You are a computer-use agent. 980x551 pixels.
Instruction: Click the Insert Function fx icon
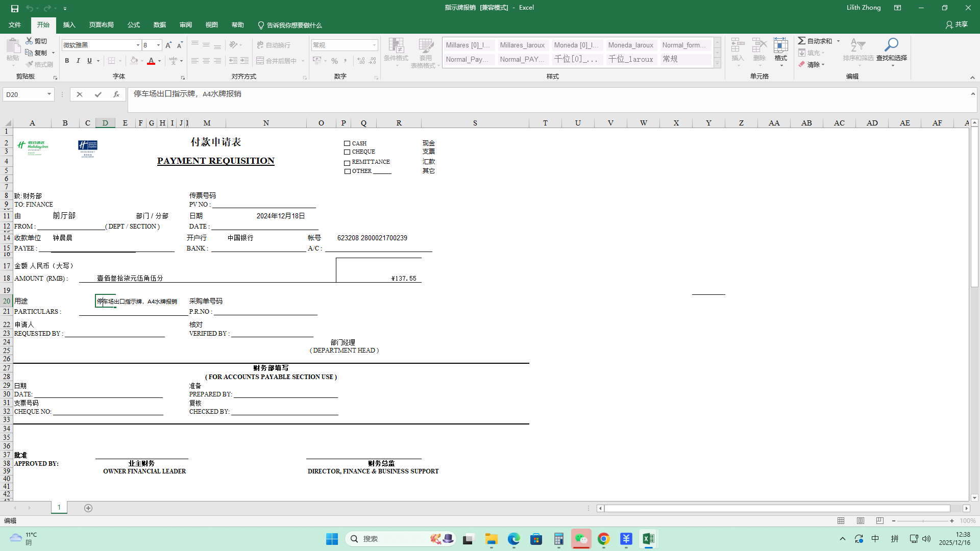(x=116, y=94)
